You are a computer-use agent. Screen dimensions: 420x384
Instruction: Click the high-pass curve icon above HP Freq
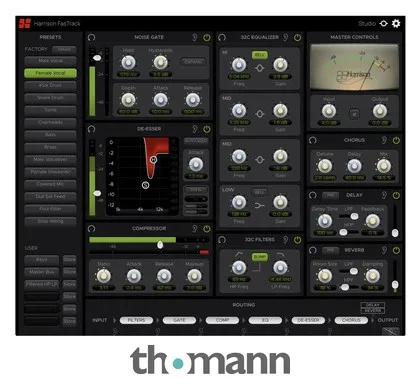[239, 255]
